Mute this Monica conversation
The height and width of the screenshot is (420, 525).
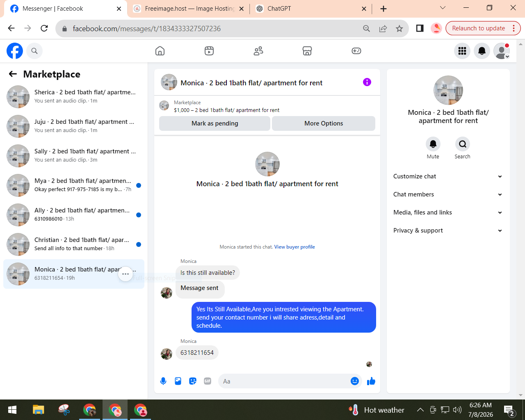click(x=433, y=144)
